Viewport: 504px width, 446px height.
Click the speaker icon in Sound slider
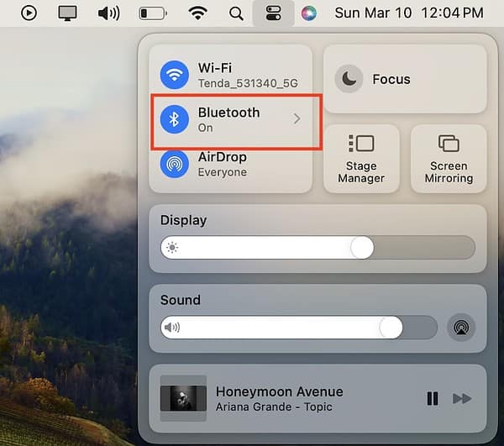click(172, 328)
